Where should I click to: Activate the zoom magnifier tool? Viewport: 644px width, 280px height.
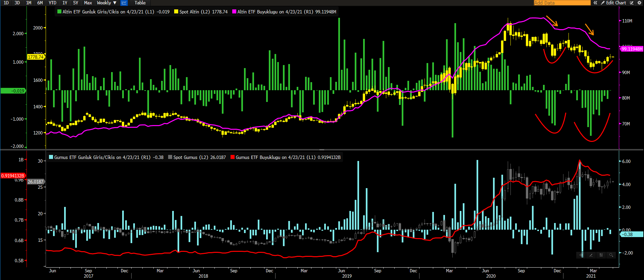(611, 255)
